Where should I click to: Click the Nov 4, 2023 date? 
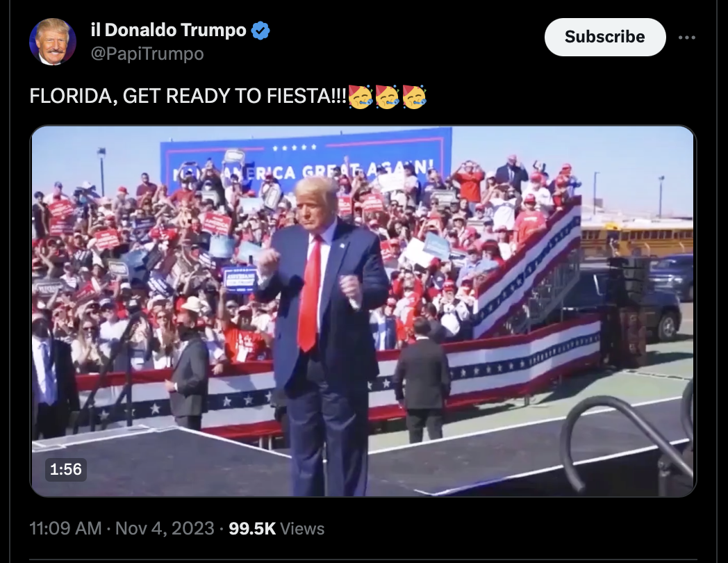(165, 529)
